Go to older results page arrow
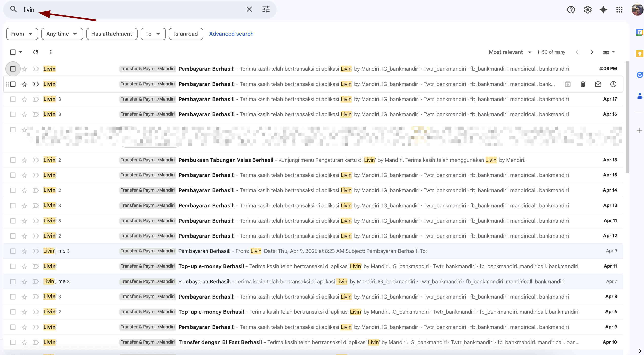The height and width of the screenshot is (355, 644). [592, 52]
